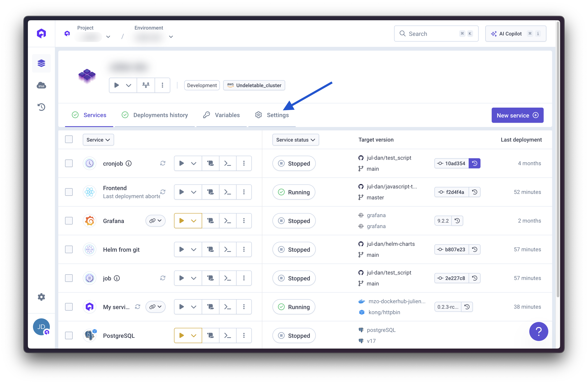Open the environment pipeline icon in the header
The image size is (588, 384).
[x=146, y=85]
